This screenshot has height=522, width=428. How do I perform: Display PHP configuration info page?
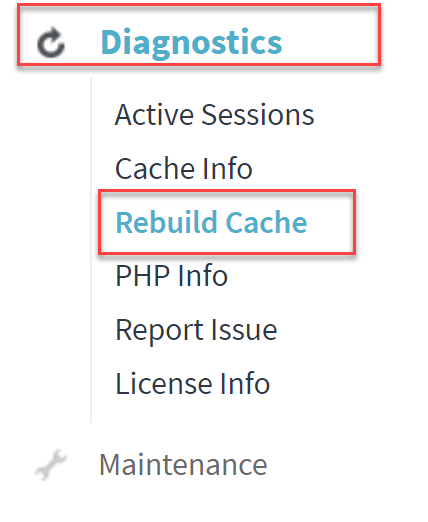171,275
